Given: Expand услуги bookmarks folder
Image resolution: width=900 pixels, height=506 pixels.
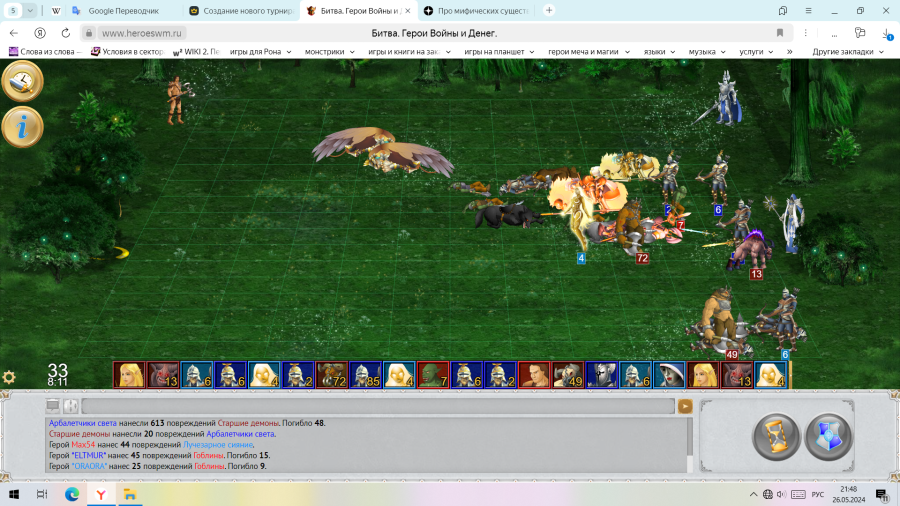Looking at the screenshot, I should 756,52.
